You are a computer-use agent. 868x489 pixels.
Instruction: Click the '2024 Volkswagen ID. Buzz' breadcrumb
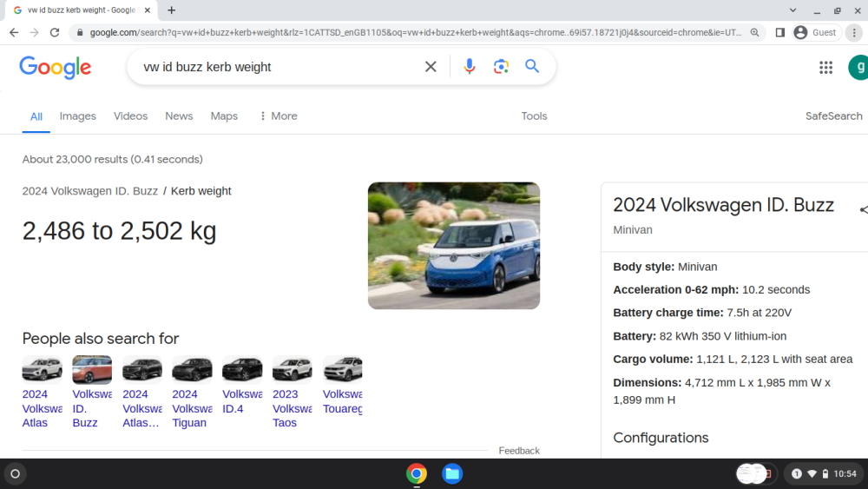90,191
